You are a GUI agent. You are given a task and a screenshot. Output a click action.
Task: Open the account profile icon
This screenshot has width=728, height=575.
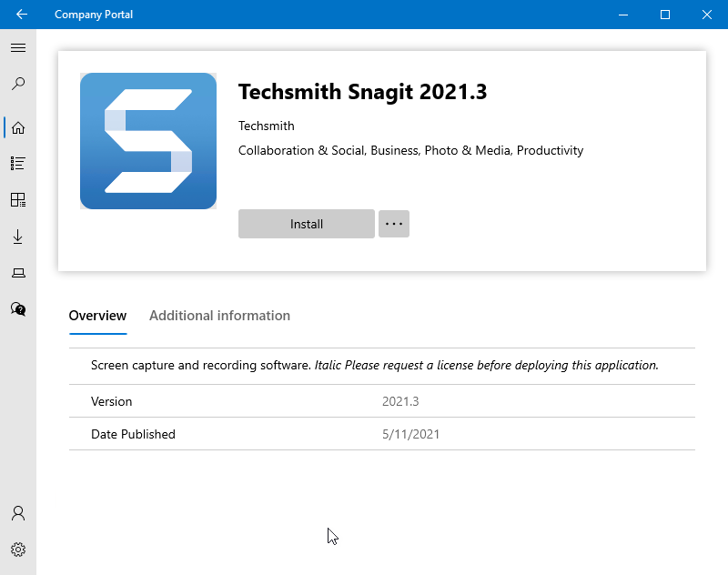point(18,513)
